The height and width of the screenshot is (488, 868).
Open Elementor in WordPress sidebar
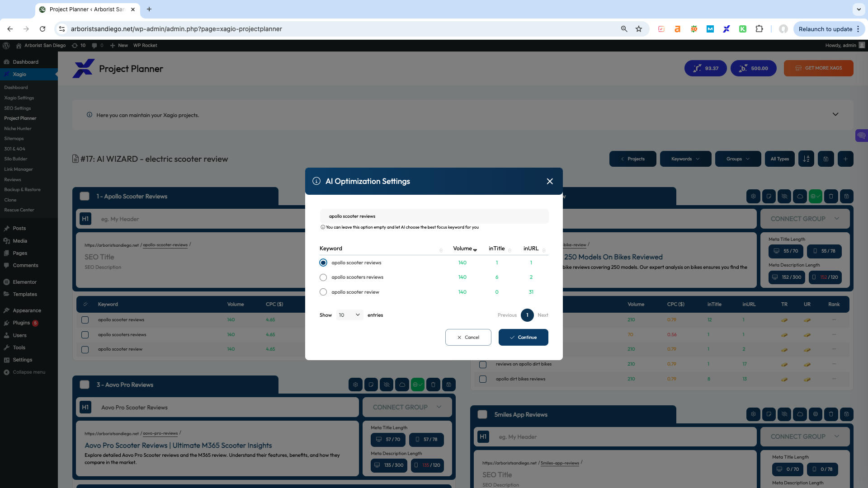(x=24, y=282)
